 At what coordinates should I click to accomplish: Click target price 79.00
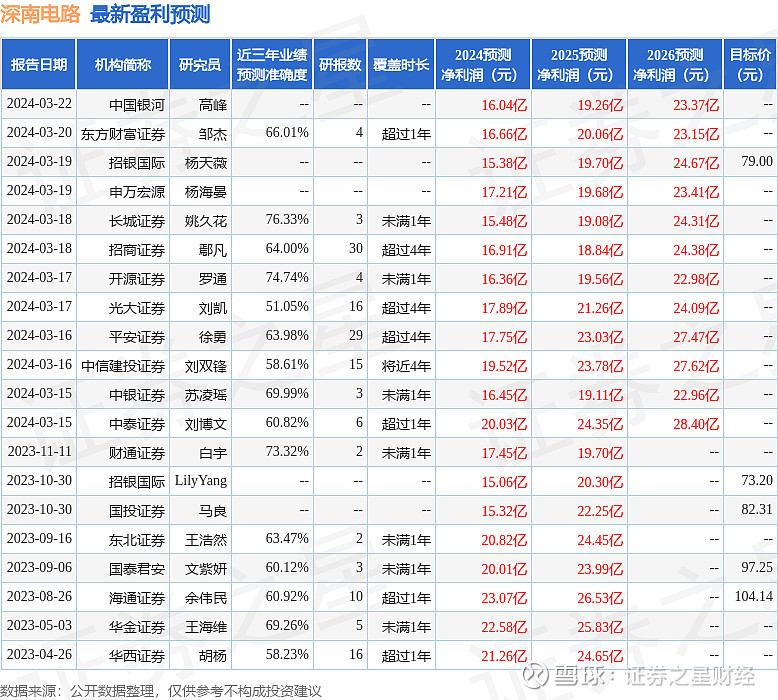[x=757, y=161]
